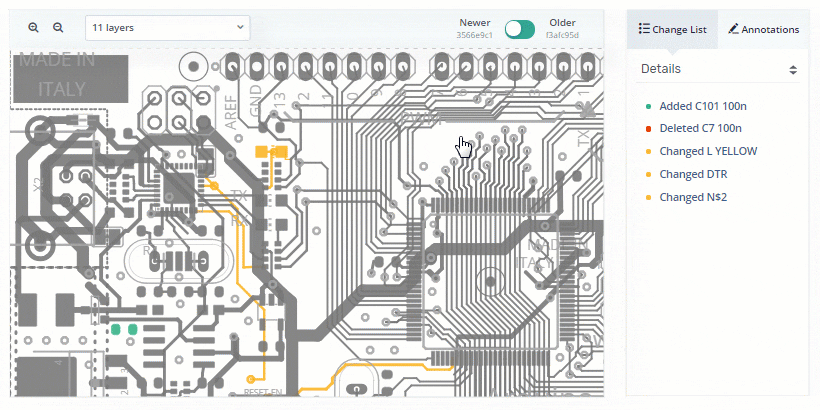
Task: Select the Deleted C7 100n change
Action: click(700, 128)
